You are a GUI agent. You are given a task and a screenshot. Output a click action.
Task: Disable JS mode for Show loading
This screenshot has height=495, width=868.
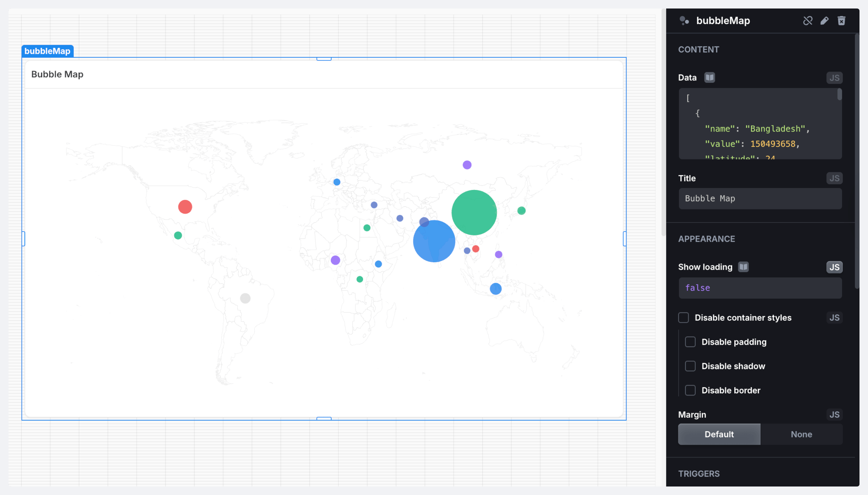[x=834, y=267]
